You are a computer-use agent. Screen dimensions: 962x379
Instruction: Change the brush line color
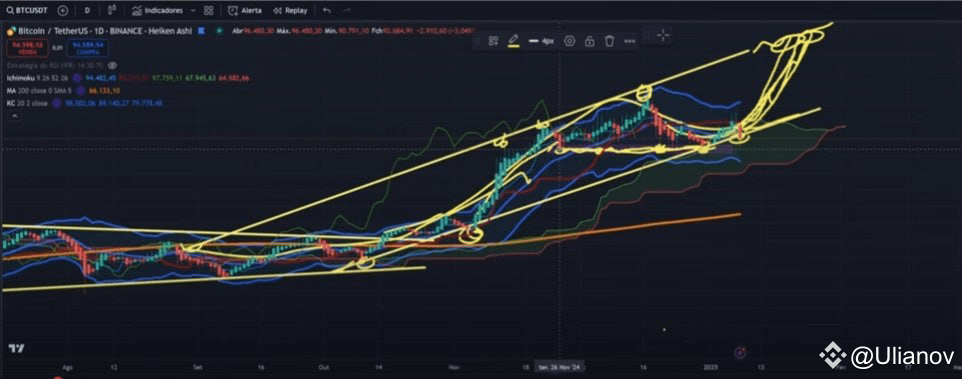click(514, 41)
